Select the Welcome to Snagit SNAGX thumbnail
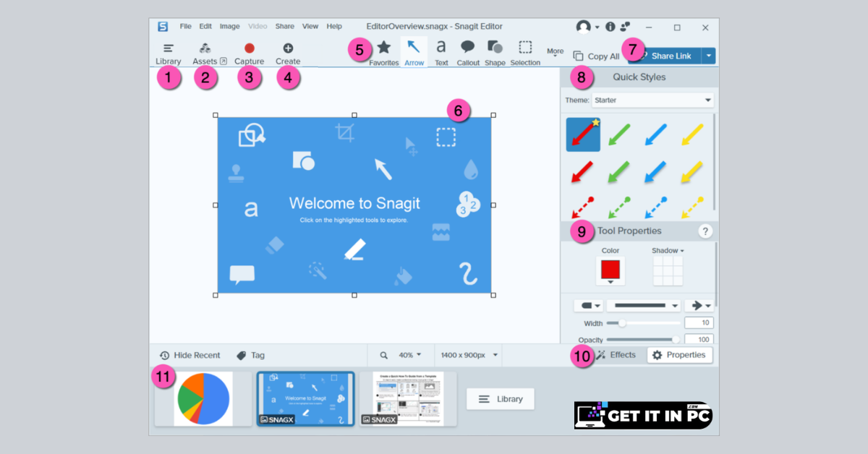The image size is (868, 454). [306, 398]
